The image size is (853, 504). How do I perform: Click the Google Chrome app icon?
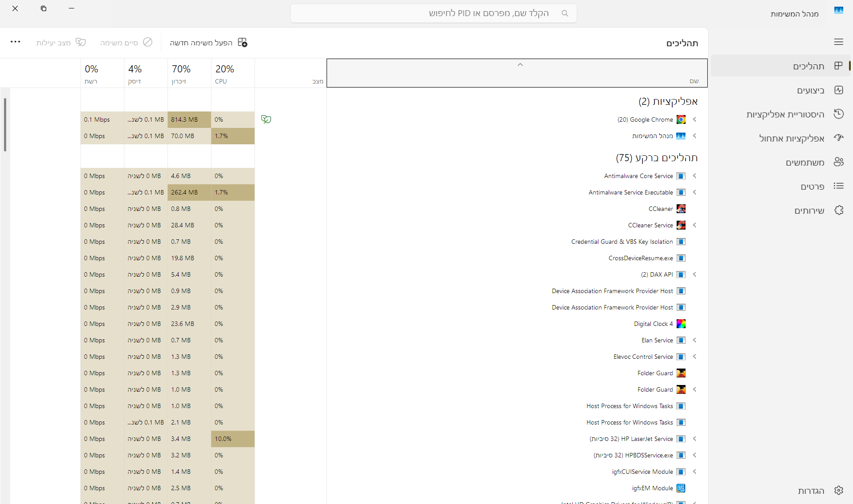point(681,119)
